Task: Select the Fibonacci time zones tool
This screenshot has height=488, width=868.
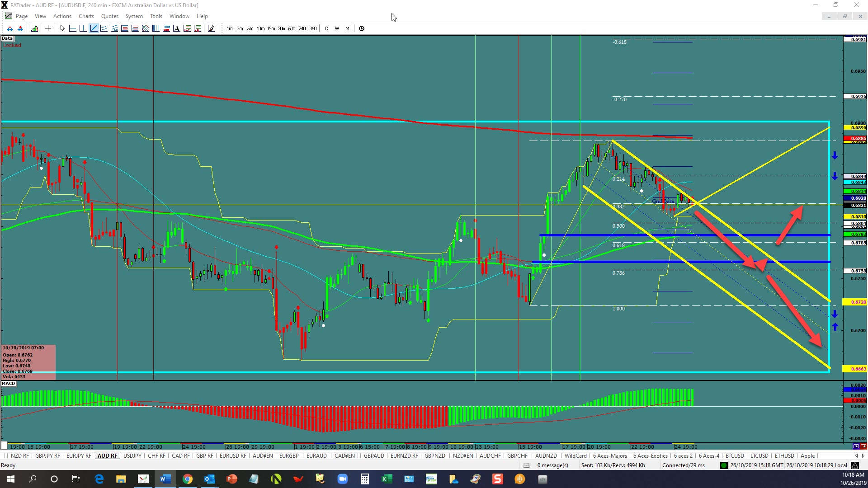Action: pos(156,28)
